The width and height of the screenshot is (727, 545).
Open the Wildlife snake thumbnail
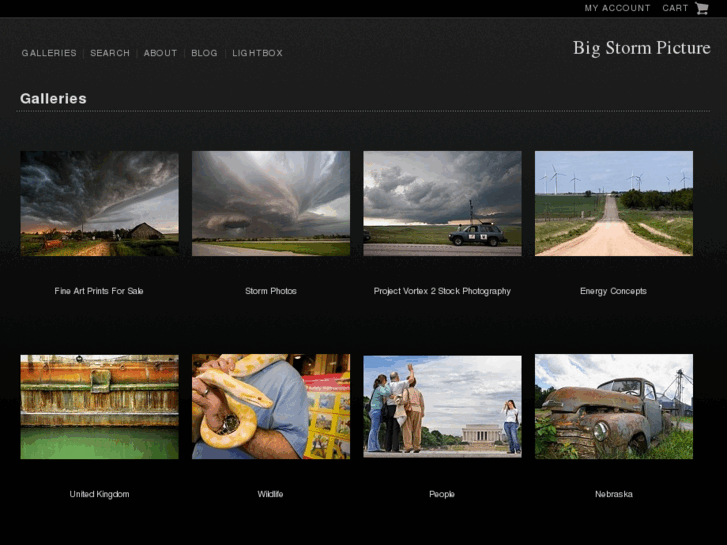tap(271, 407)
